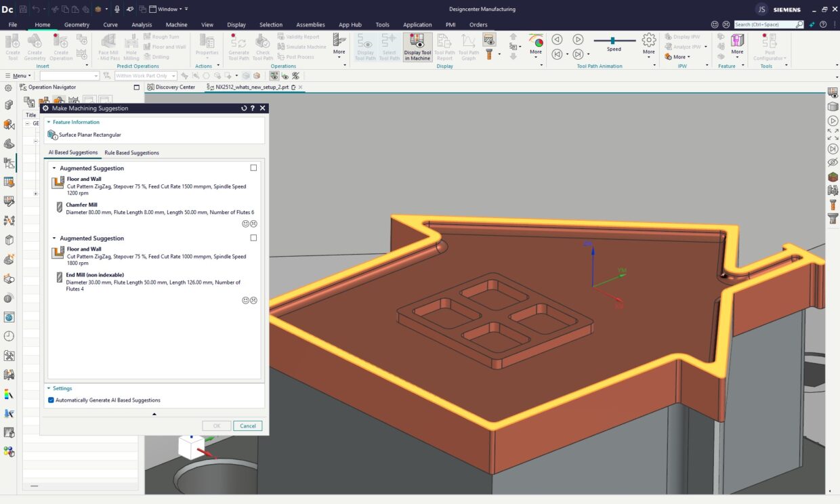The image size is (840, 504).
Task: Open the Geometry ribbon tab
Action: [77, 25]
